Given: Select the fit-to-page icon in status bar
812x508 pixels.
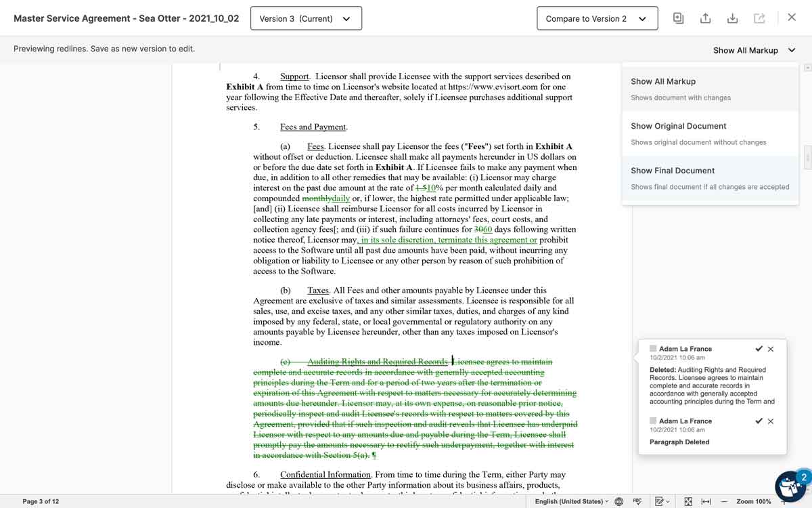Looking at the screenshot, I should click(687, 501).
